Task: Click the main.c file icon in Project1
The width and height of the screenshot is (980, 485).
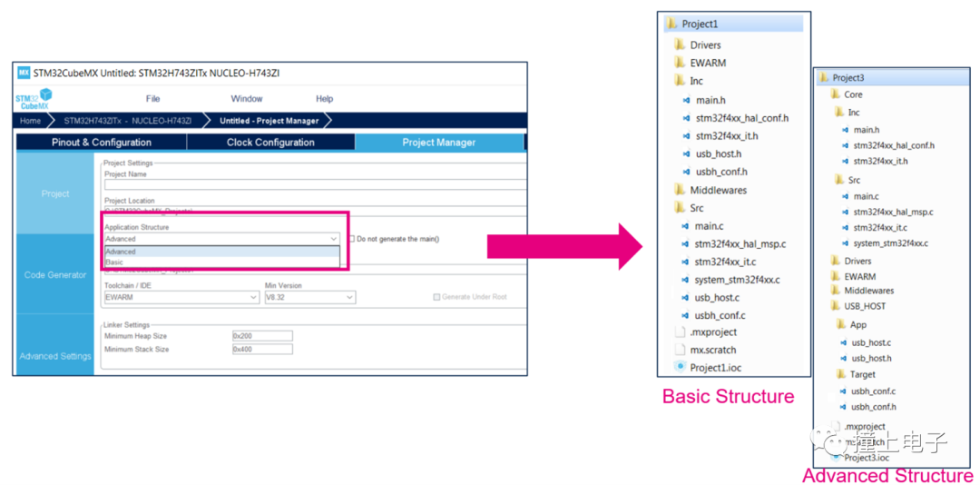Action: [686, 226]
